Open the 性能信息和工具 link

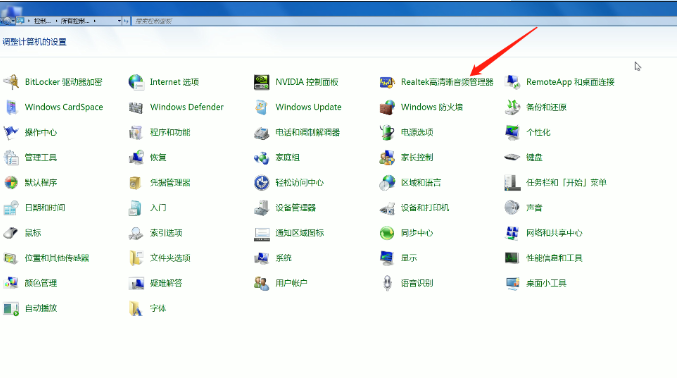tap(554, 258)
